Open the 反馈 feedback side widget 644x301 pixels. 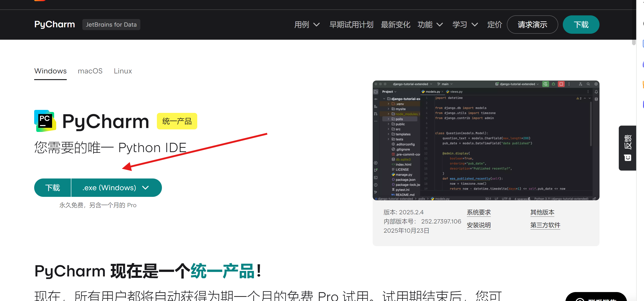tap(627, 148)
